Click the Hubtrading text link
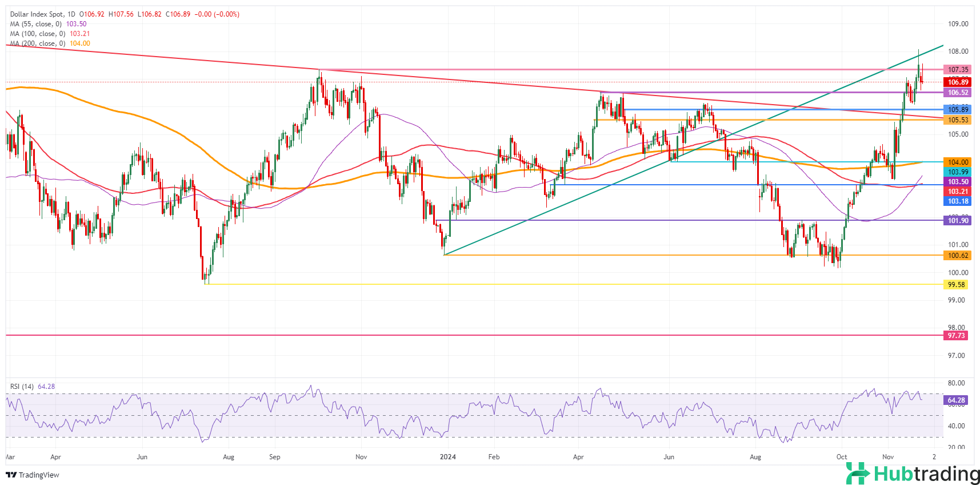 tap(926, 474)
